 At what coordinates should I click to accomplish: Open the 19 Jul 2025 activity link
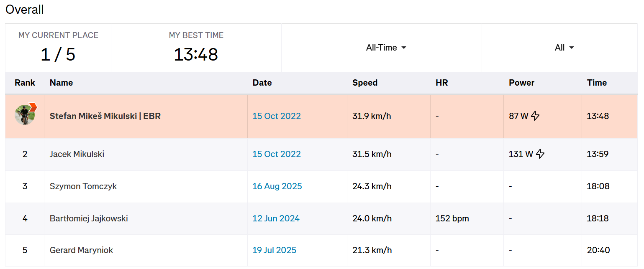[x=274, y=251]
